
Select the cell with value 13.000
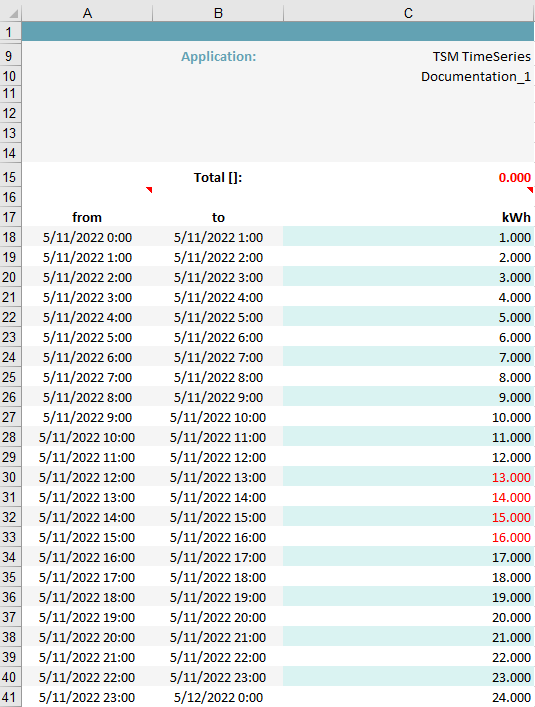coord(409,477)
